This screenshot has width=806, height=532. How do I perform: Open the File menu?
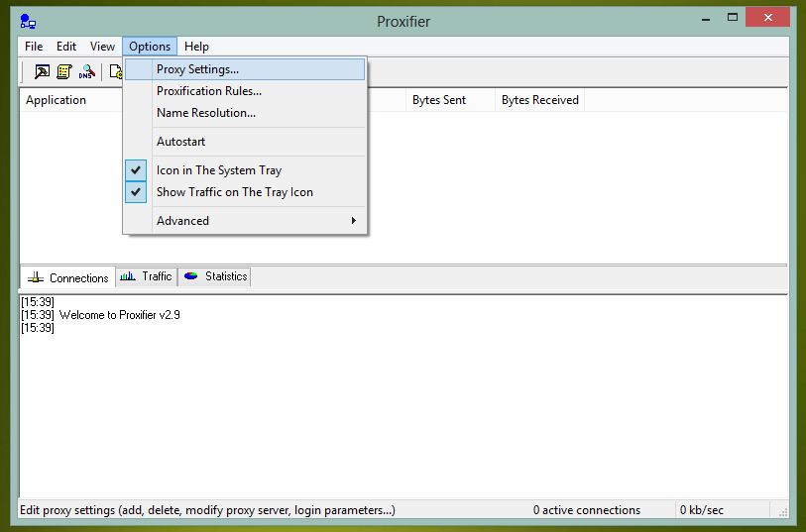point(34,47)
